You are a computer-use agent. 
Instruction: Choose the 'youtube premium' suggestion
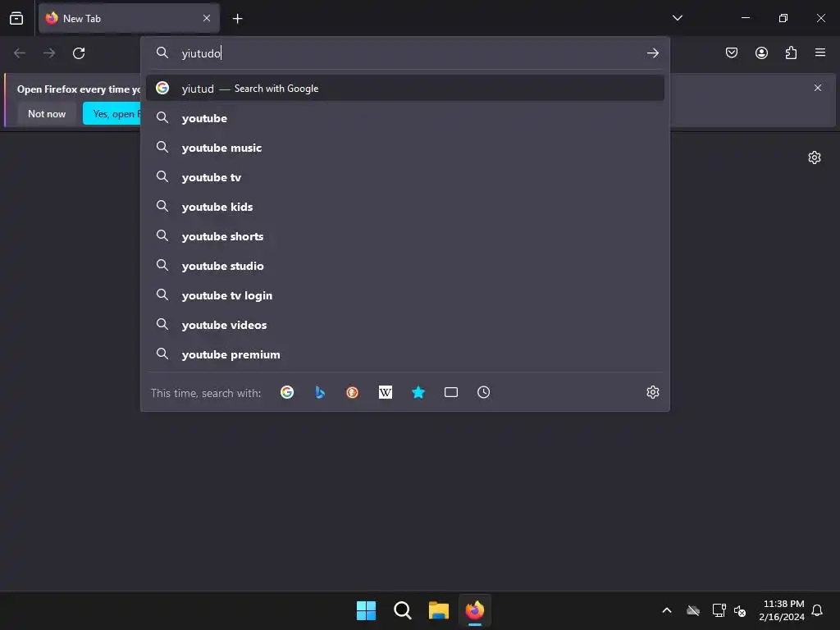pyautogui.click(x=405, y=354)
